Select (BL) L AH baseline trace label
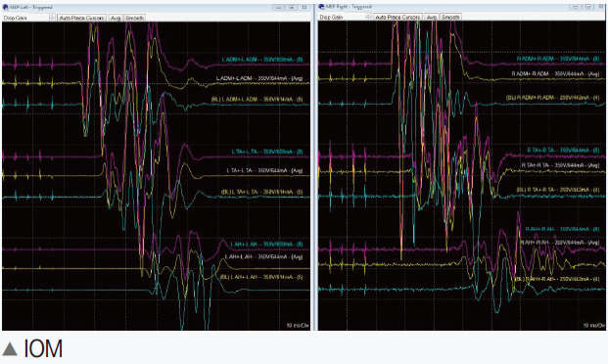Image resolution: width=608 pixels, height=364 pixels. tap(261, 277)
